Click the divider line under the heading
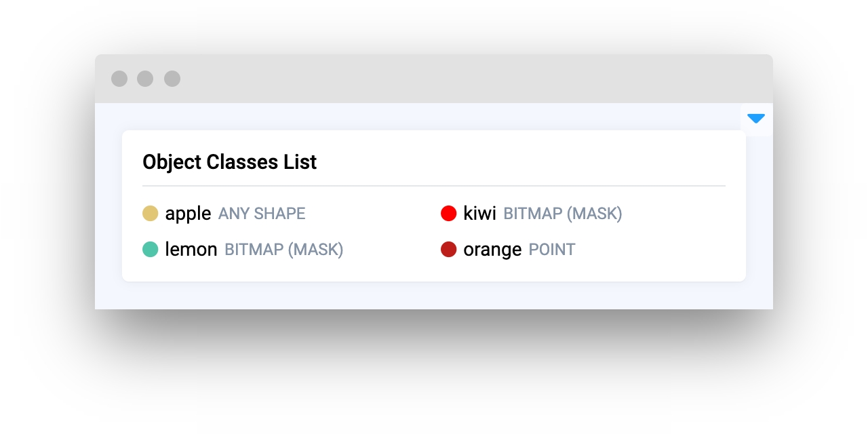The image size is (868, 445). (x=434, y=185)
